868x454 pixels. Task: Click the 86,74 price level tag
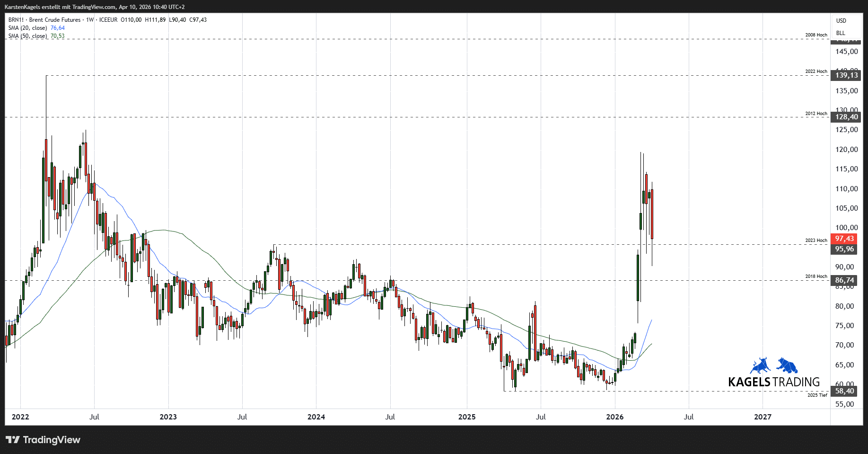[844, 280]
